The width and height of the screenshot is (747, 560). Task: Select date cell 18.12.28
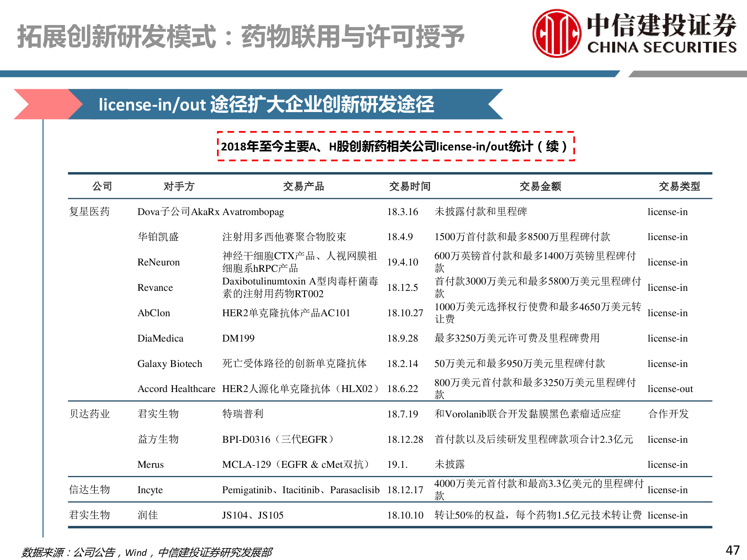pyautogui.click(x=405, y=439)
